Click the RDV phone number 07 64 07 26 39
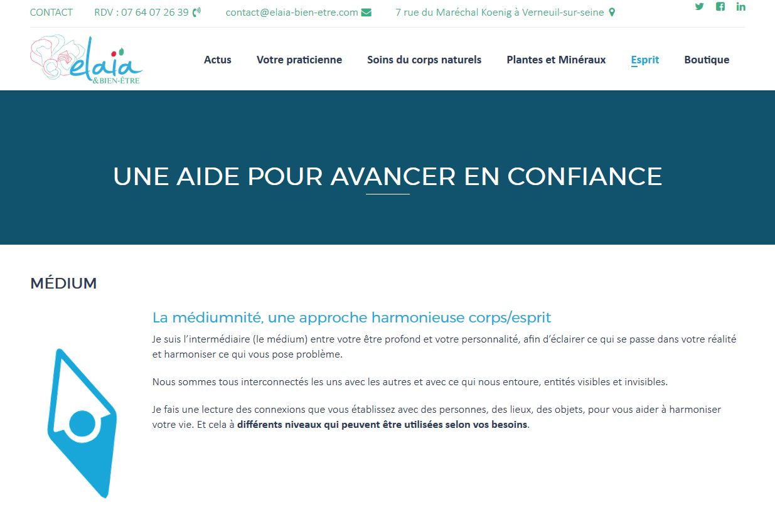 (x=141, y=12)
